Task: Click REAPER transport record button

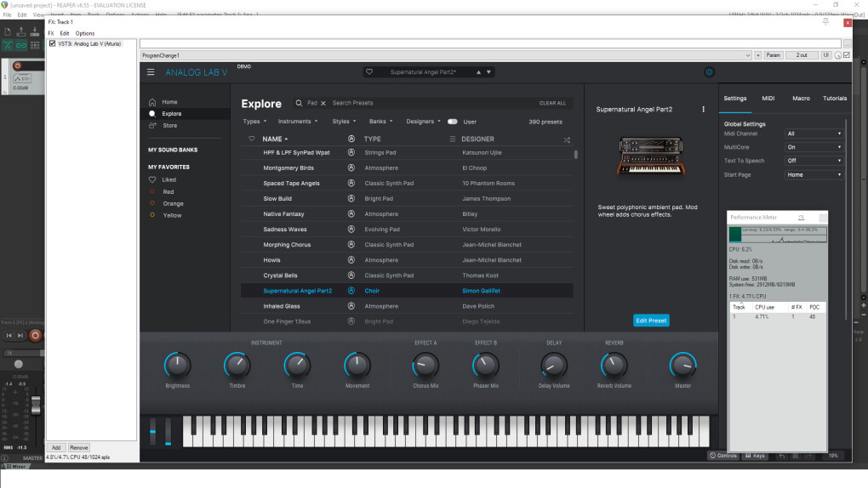Action: [36, 335]
